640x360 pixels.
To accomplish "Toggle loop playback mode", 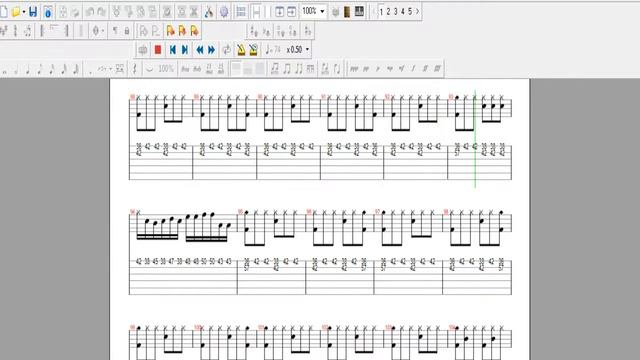I will pos(226,50).
